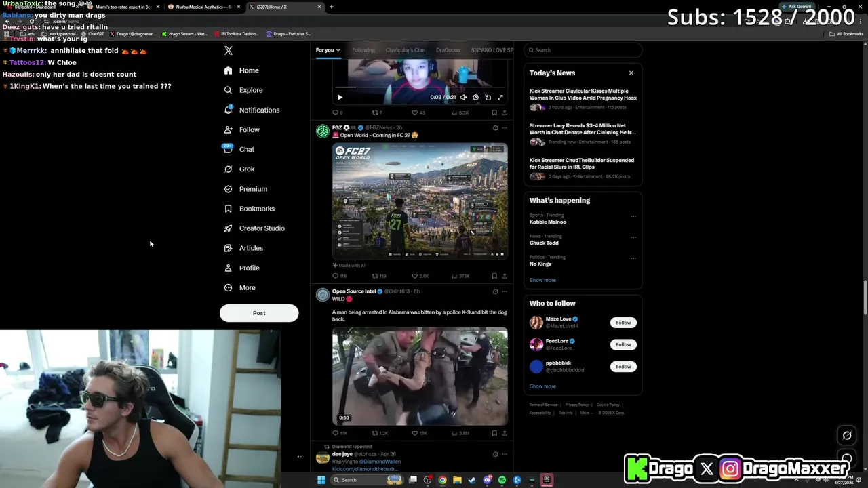Play the video in the top post
The image size is (868, 488).
[340, 97]
